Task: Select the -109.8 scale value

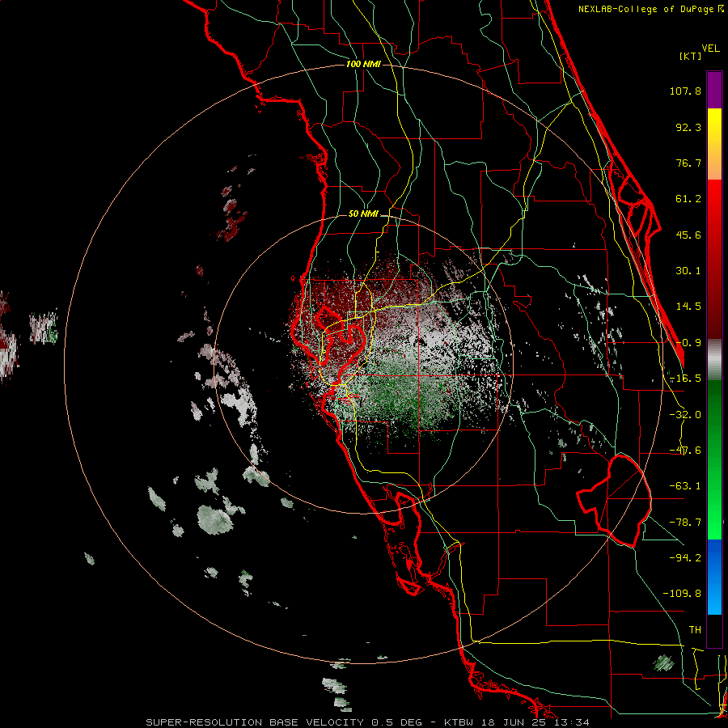Action: (682, 594)
